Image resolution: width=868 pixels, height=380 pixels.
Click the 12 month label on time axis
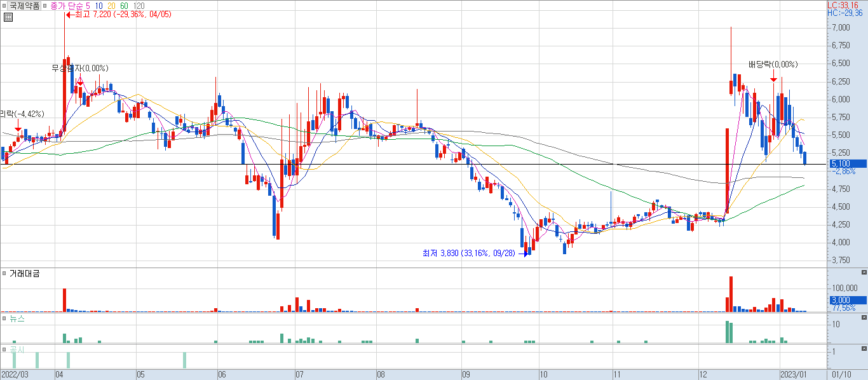(x=703, y=374)
